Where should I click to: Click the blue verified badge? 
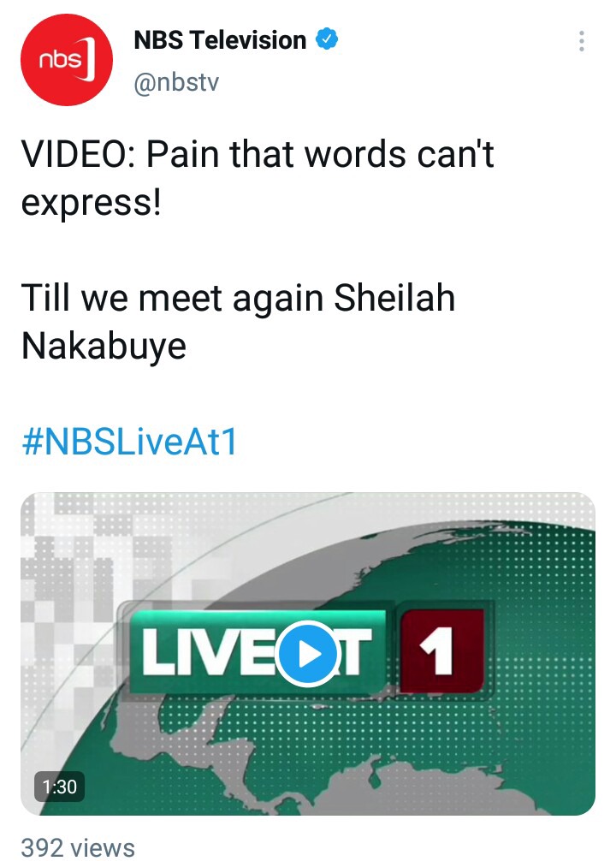pos(327,39)
